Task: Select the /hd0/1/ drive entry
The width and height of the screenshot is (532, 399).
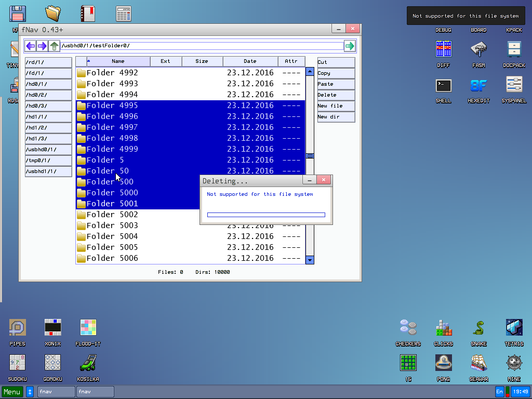Action: pos(48,84)
